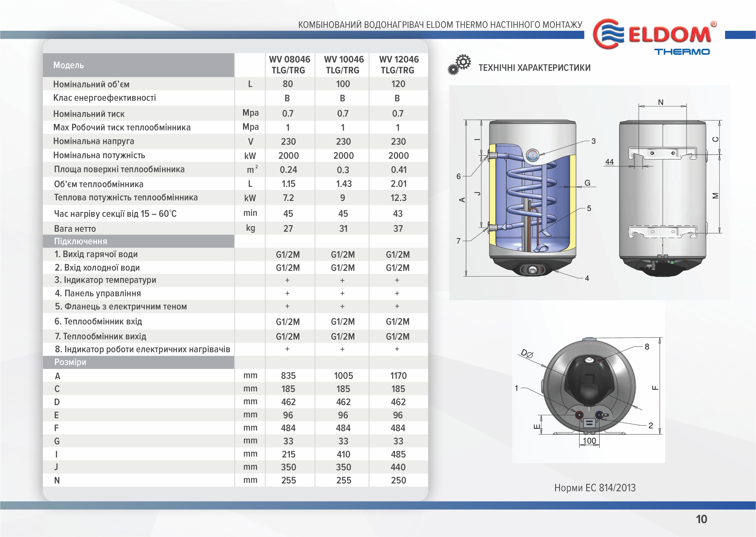Click the '215' value in row I
This screenshot has height=537, width=756.
[x=288, y=454]
